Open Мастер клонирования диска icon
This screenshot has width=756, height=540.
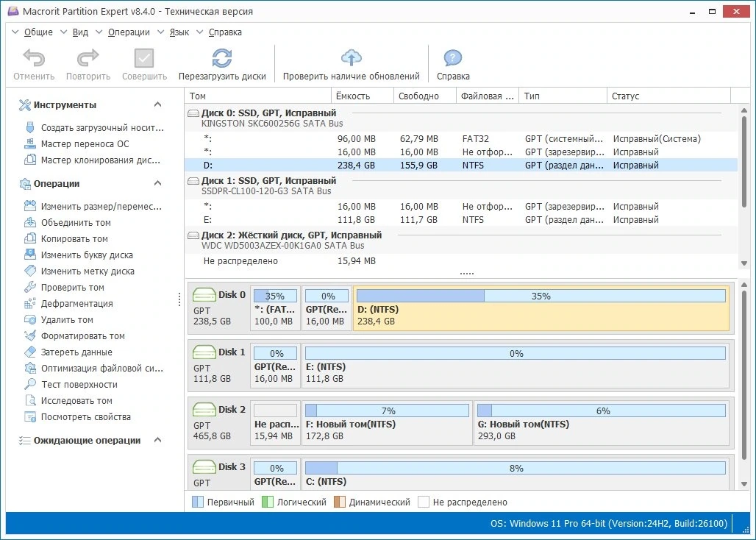click(x=30, y=160)
